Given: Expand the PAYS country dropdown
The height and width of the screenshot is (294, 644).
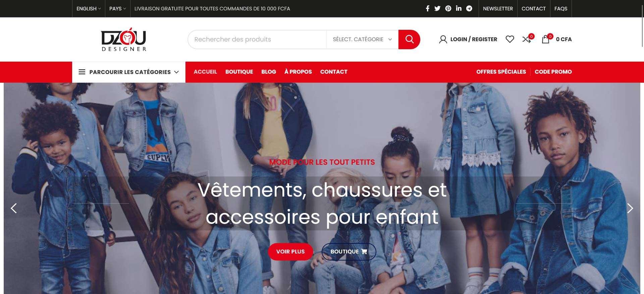Looking at the screenshot, I should 117,8.
